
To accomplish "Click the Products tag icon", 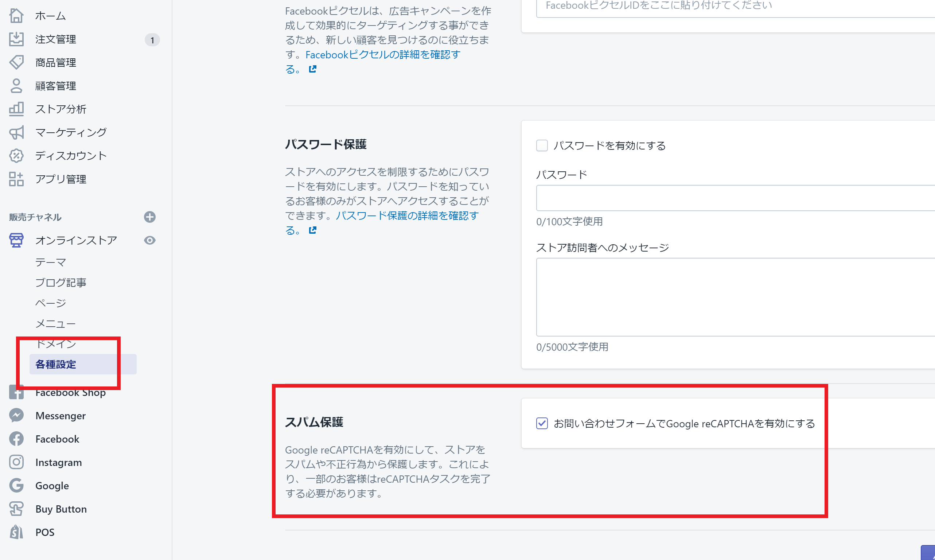I will [x=16, y=62].
